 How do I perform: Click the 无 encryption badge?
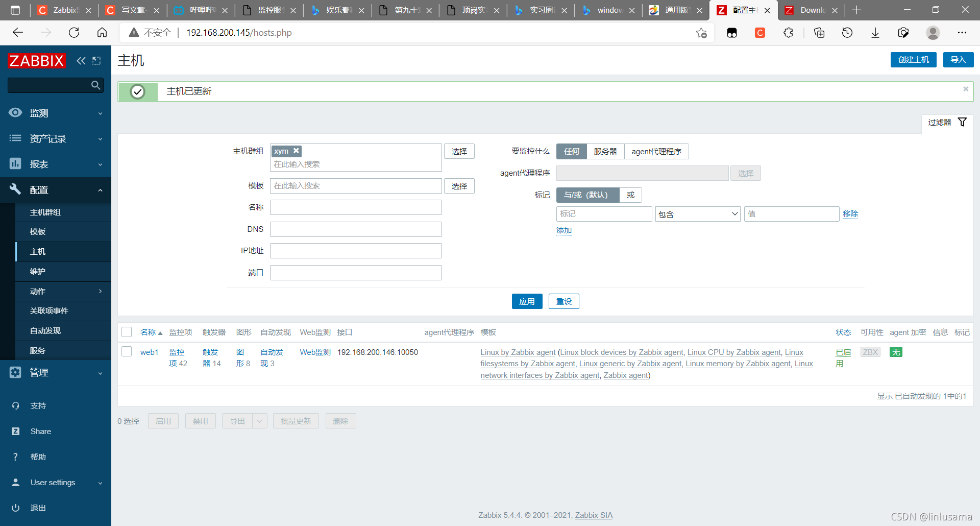(896, 352)
